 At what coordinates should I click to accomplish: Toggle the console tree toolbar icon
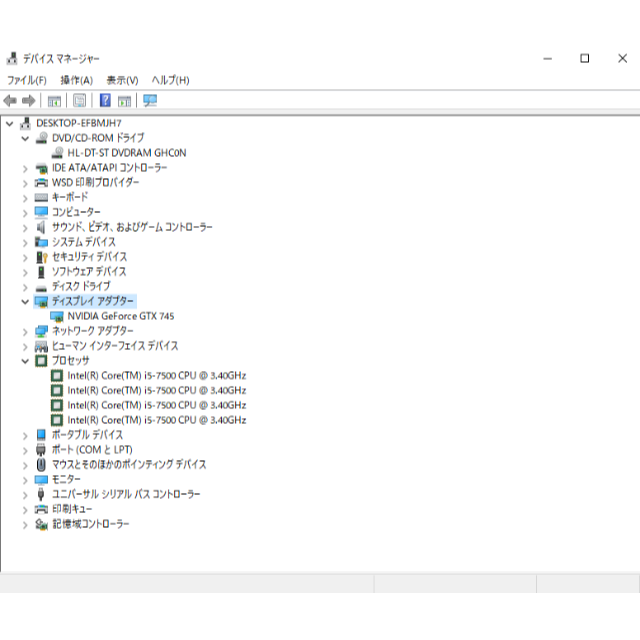click(x=54, y=100)
